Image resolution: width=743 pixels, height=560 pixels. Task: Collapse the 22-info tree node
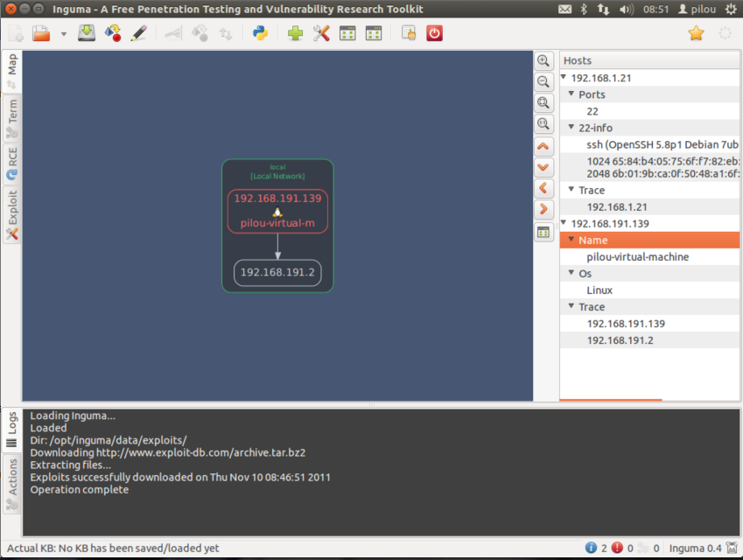pos(571,127)
